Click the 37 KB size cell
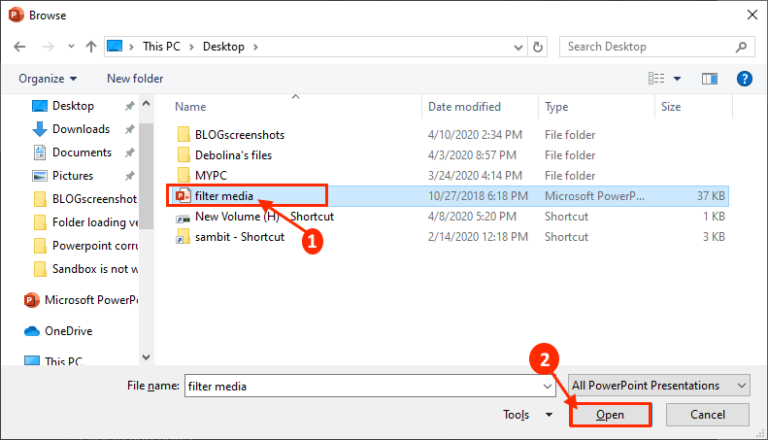The height and width of the screenshot is (440, 768). click(x=711, y=196)
